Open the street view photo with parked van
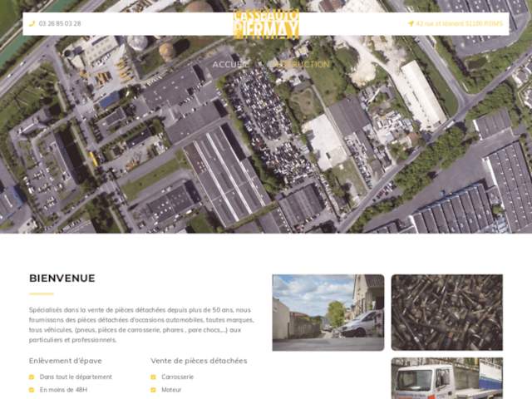532x399 pixels. pyautogui.click(x=328, y=313)
